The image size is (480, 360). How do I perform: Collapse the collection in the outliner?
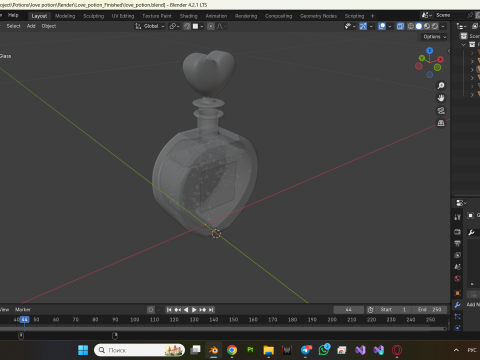tap(463, 45)
